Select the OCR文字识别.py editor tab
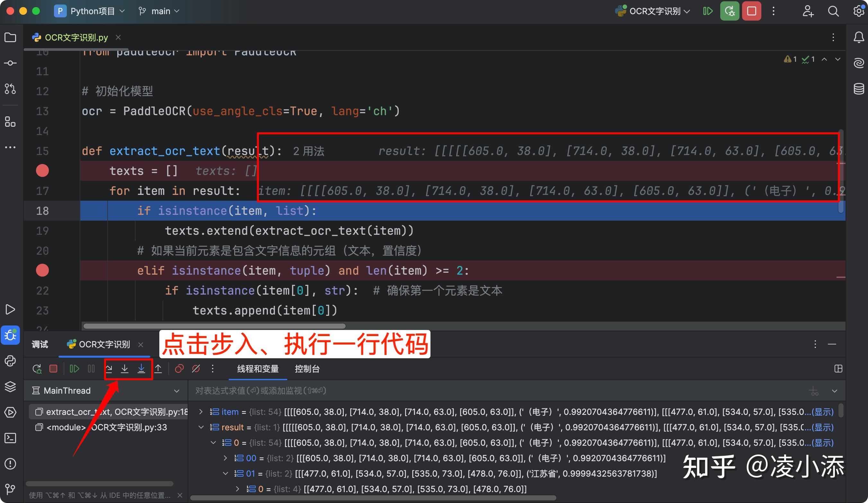Screen dimensions: 868x503 (x=76, y=37)
